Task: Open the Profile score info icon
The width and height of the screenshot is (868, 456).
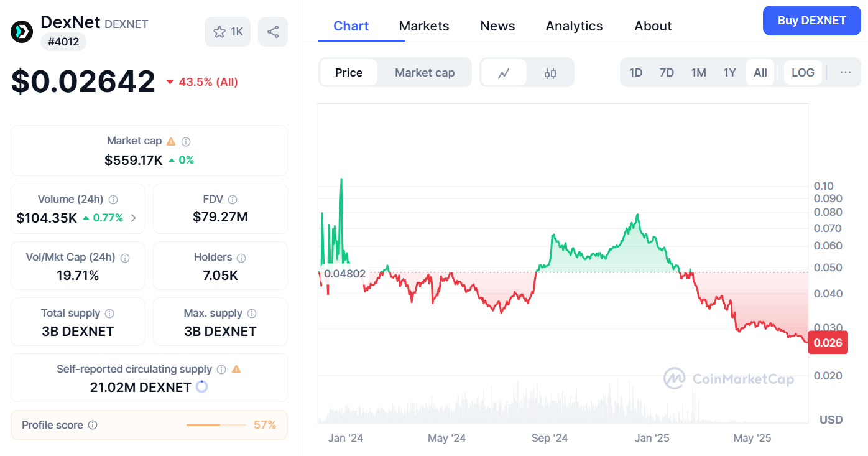Action: coord(93,425)
